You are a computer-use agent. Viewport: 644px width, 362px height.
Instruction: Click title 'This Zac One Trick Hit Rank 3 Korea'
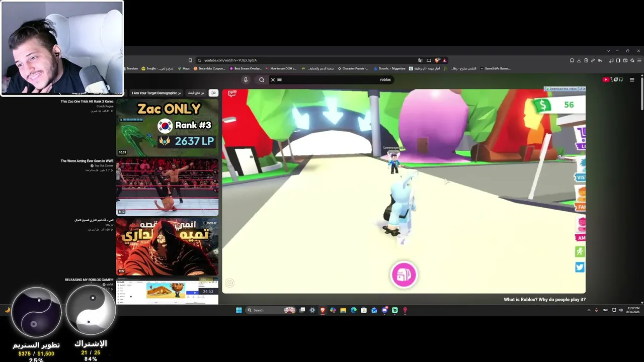tap(87, 102)
